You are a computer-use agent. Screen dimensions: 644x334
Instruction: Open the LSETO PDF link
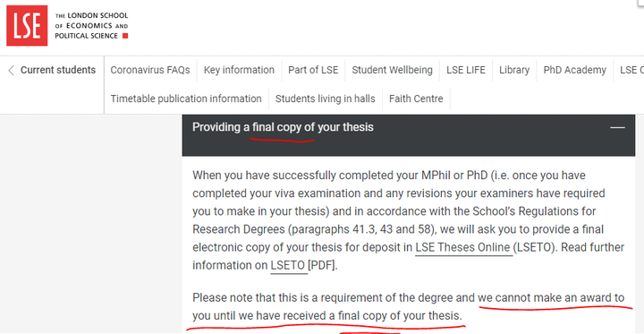289,266
